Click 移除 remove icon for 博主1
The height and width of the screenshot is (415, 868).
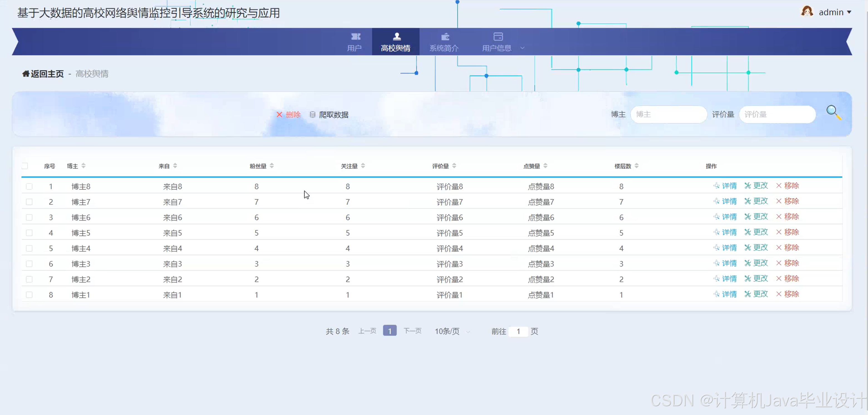pos(778,294)
